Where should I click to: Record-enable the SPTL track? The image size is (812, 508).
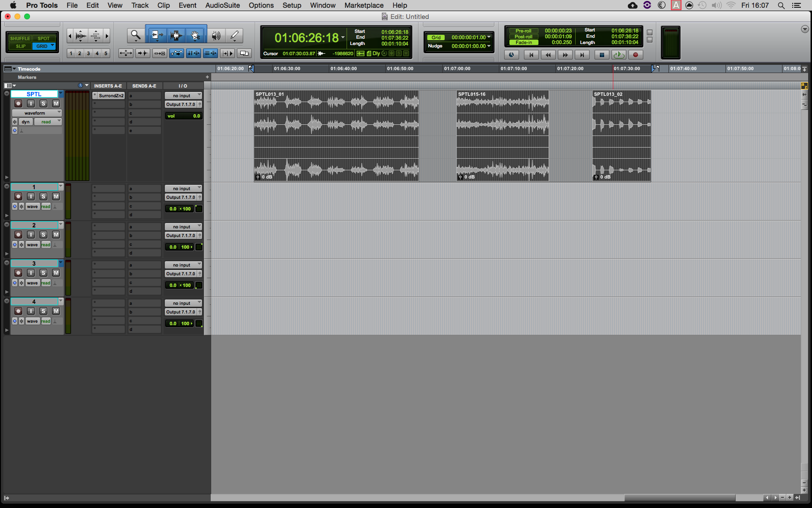pos(18,104)
